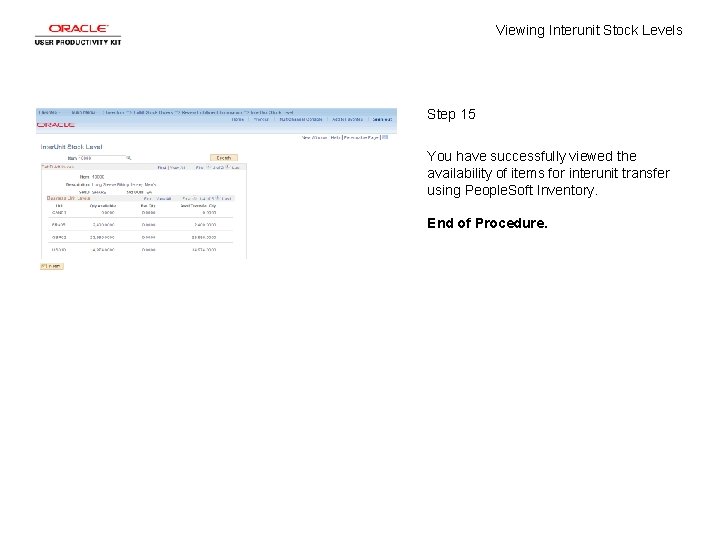The image size is (720, 540).
Task: Click the Search button
Action: [x=224, y=158]
